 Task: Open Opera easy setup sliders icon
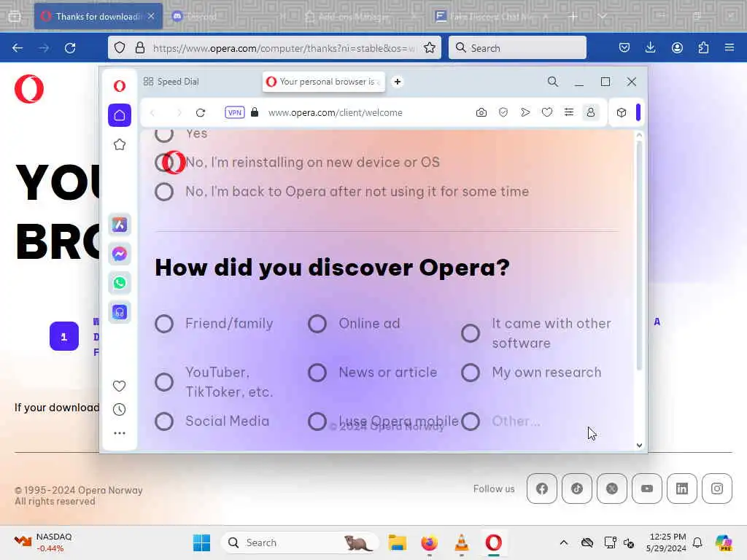(569, 113)
